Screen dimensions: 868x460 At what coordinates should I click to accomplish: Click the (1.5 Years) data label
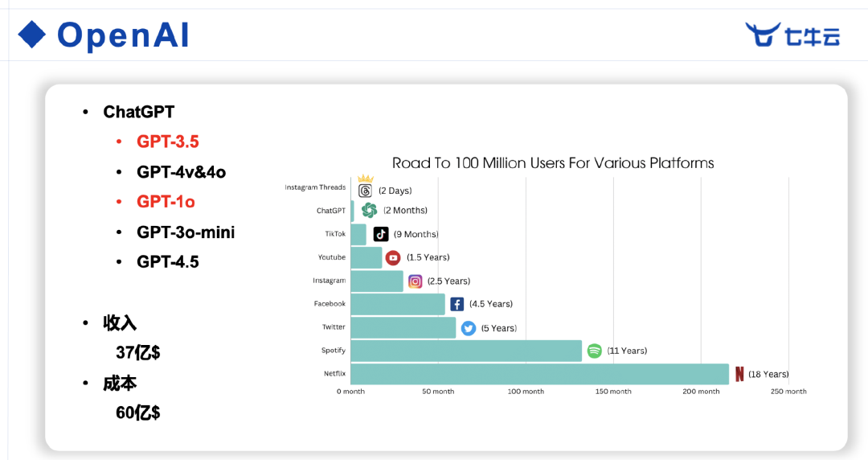pos(428,257)
